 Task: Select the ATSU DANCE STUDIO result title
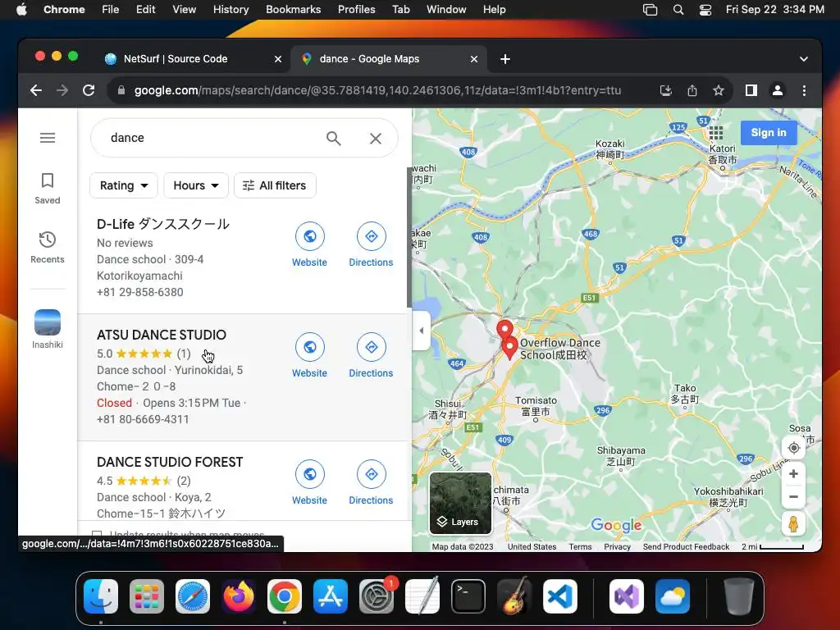[162, 335]
